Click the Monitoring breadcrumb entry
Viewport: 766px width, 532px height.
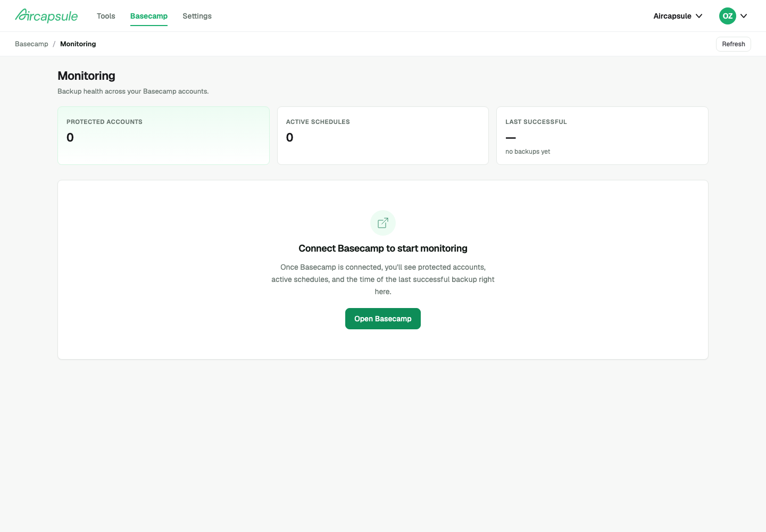point(78,44)
